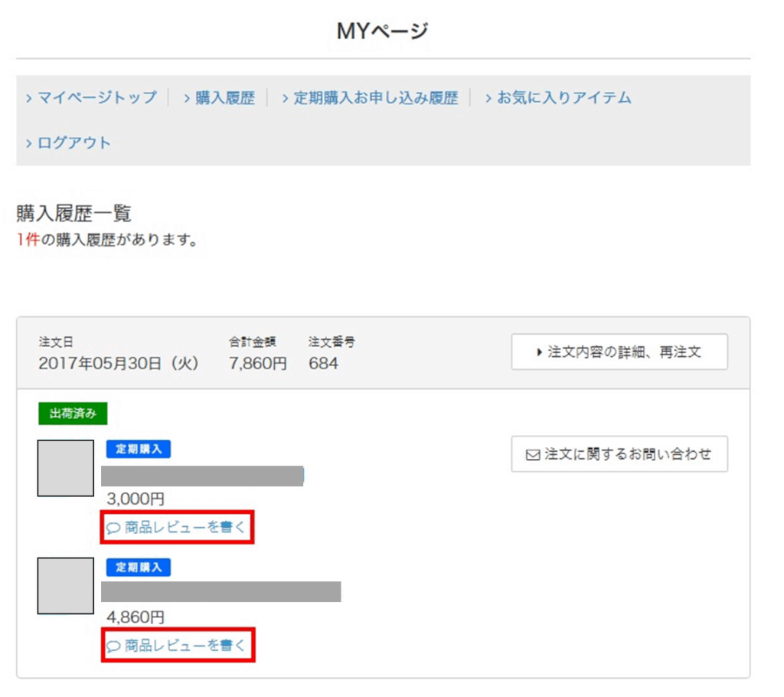Click the product name above the 4,860円 price

click(x=220, y=592)
